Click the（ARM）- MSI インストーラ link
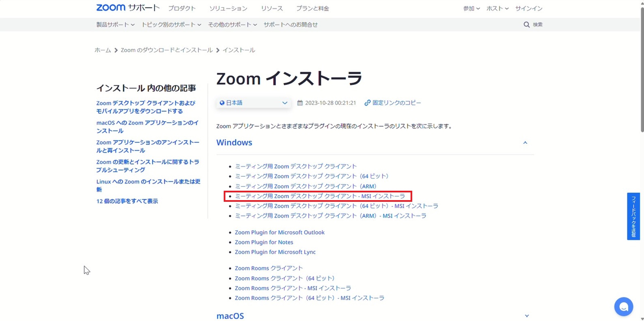This screenshot has width=644, height=321. point(330,216)
